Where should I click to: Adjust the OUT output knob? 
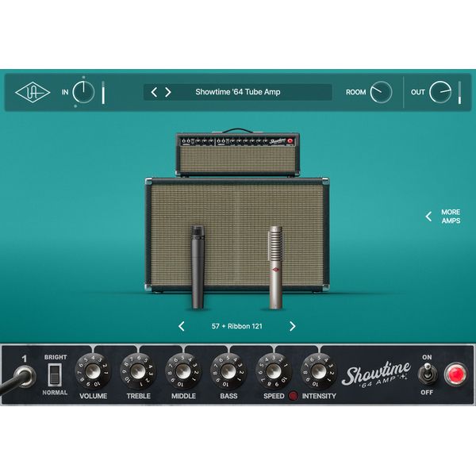point(440,92)
